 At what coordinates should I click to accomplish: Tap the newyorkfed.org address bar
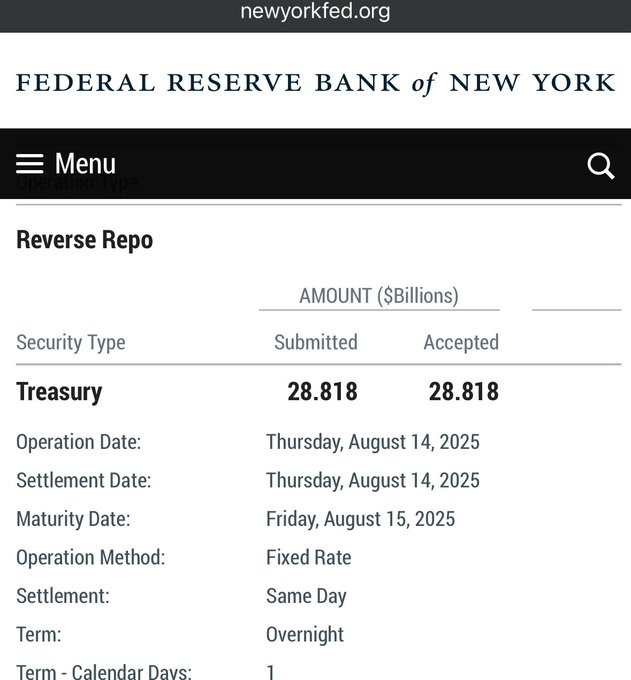315,12
